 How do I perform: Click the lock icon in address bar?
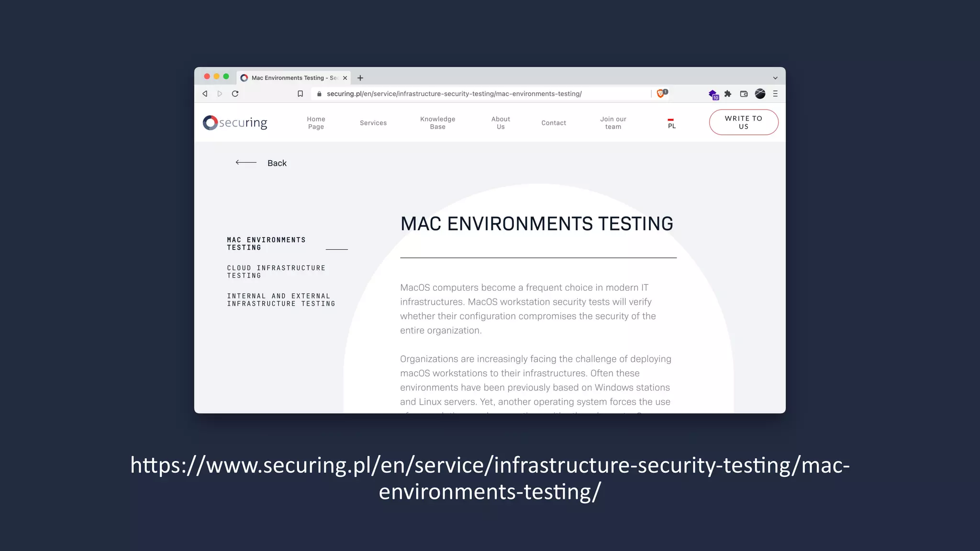(319, 94)
